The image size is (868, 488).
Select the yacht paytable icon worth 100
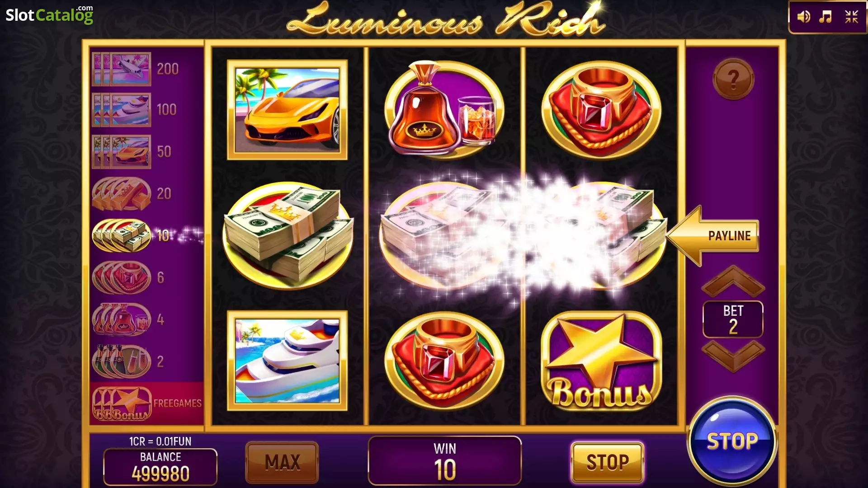(121, 110)
